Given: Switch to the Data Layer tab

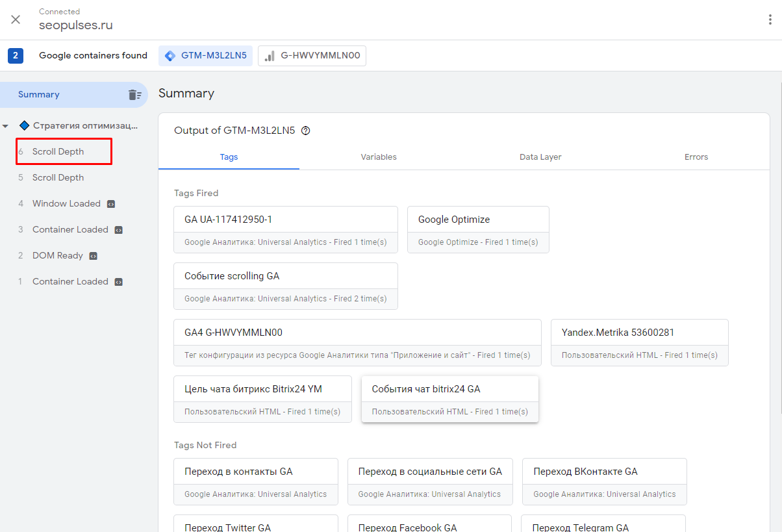Looking at the screenshot, I should point(540,157).
